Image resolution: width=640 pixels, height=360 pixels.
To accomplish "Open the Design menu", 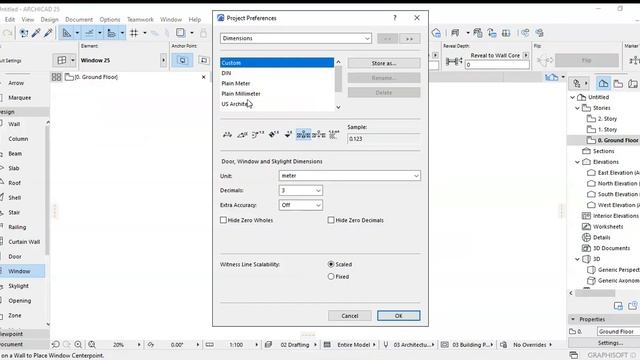I will click(x=49, y=19).
